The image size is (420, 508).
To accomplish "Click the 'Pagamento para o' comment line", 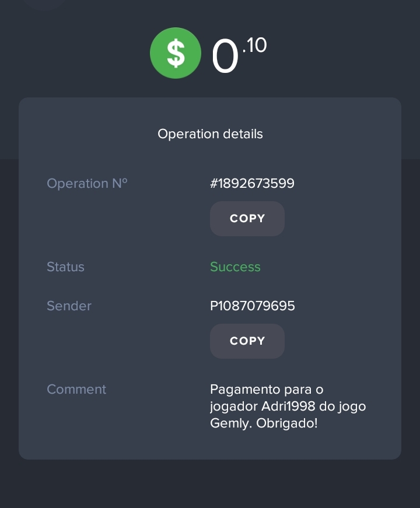I will 267,390.
